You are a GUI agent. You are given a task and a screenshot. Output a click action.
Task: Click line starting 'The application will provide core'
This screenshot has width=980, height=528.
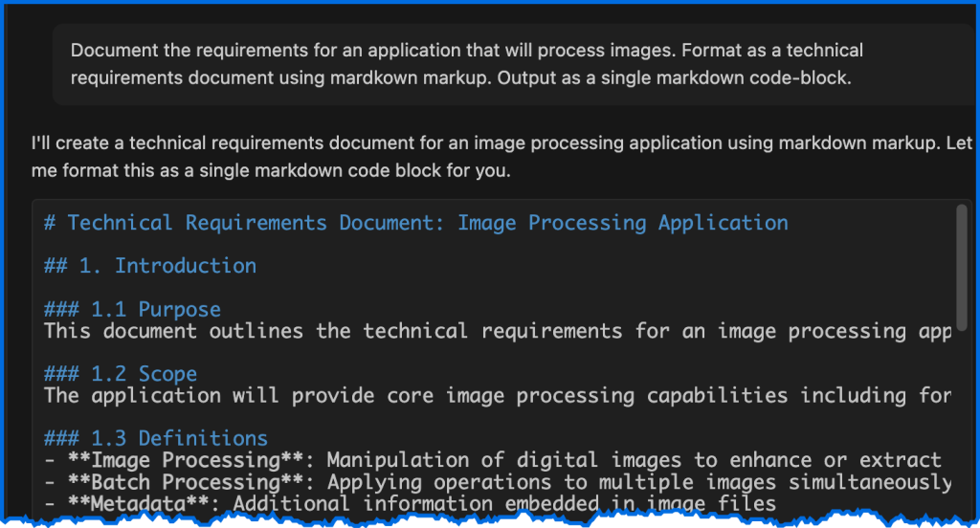click(x=498, y=396)
